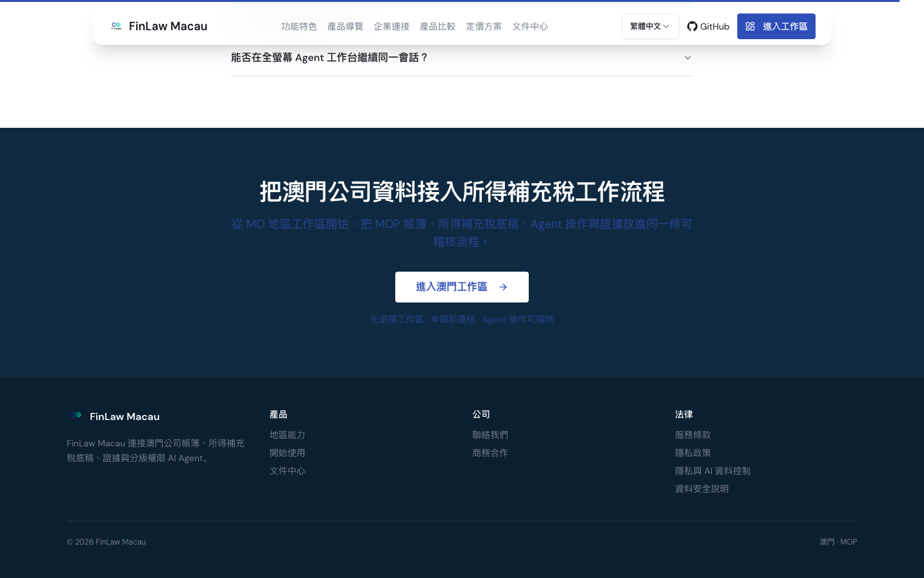Open footer 文件中心 link under 產品
The height and width of the screenshot is (578, 924).
(x=287, y=471)
